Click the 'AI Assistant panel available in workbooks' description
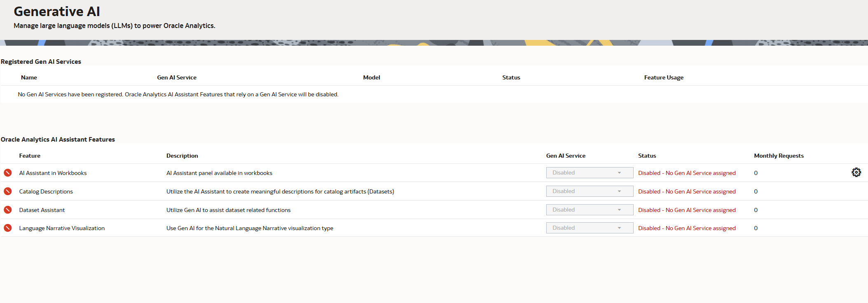The image size is (868, 303). coord(219,173)
